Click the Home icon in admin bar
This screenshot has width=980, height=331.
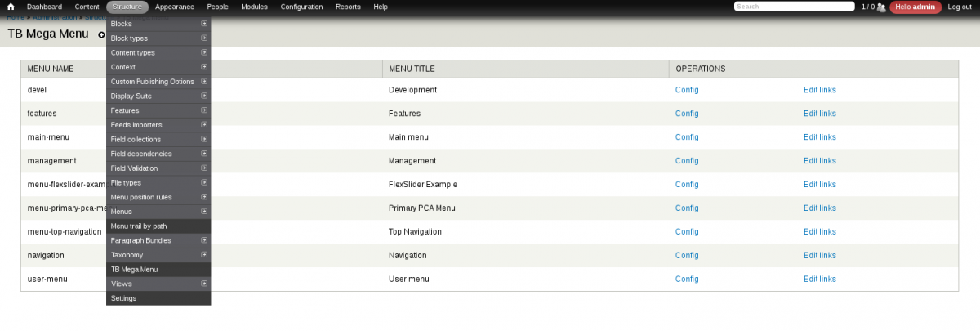point(11,7)
